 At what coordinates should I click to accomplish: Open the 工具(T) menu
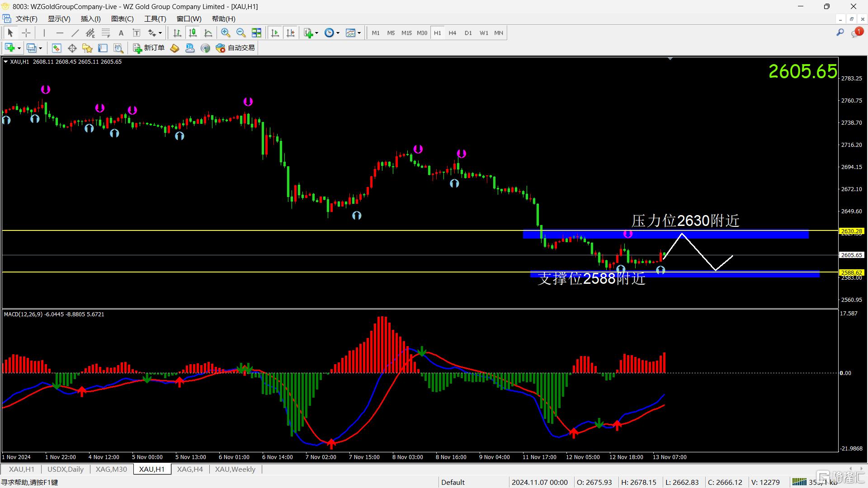point(155,19)
